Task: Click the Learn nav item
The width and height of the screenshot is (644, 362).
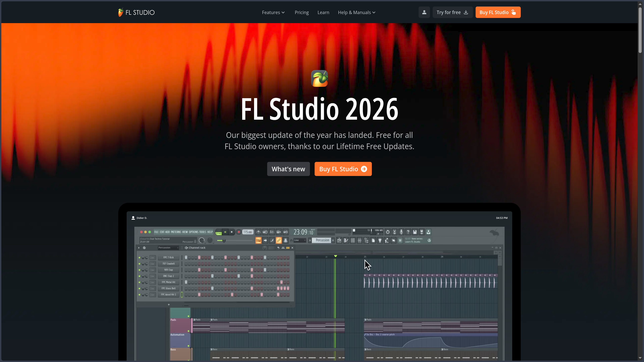Action: 323,13
